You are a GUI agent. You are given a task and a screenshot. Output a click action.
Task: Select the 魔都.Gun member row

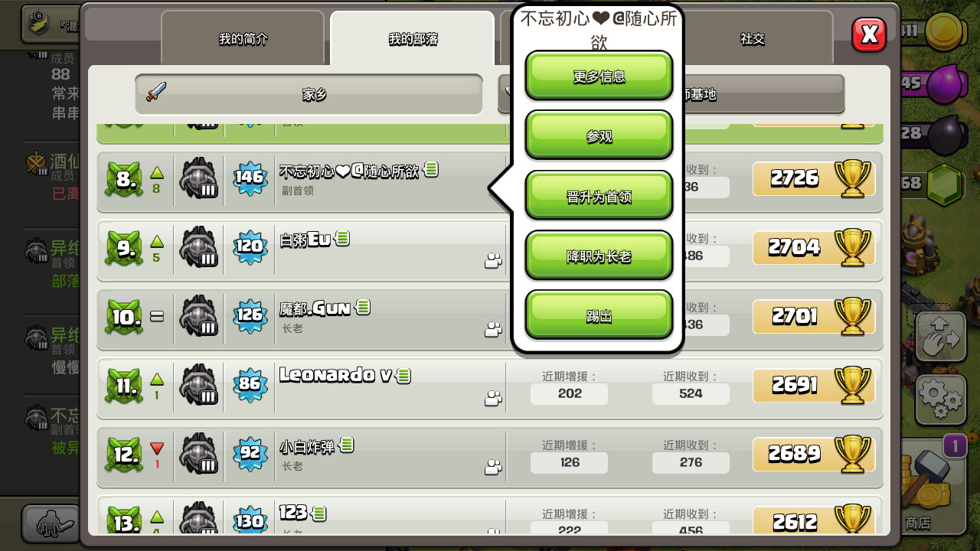click(x=490, y=316)
